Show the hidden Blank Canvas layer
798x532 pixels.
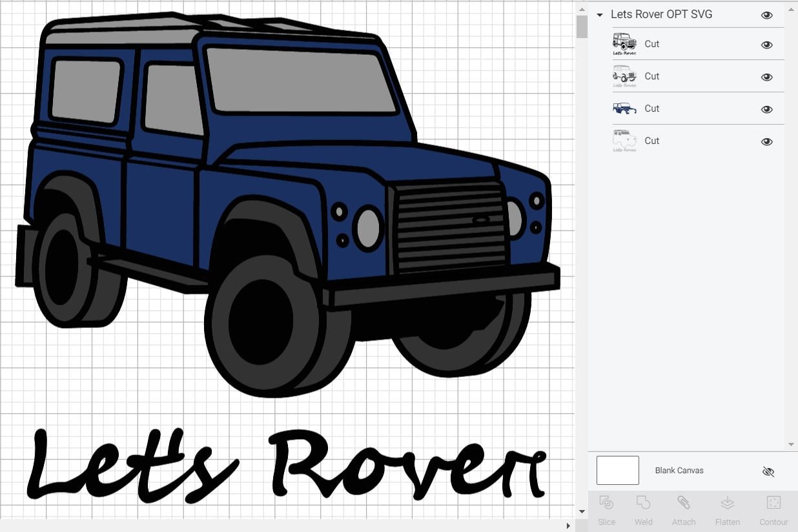pyautogui.click(x=768, y=471)
